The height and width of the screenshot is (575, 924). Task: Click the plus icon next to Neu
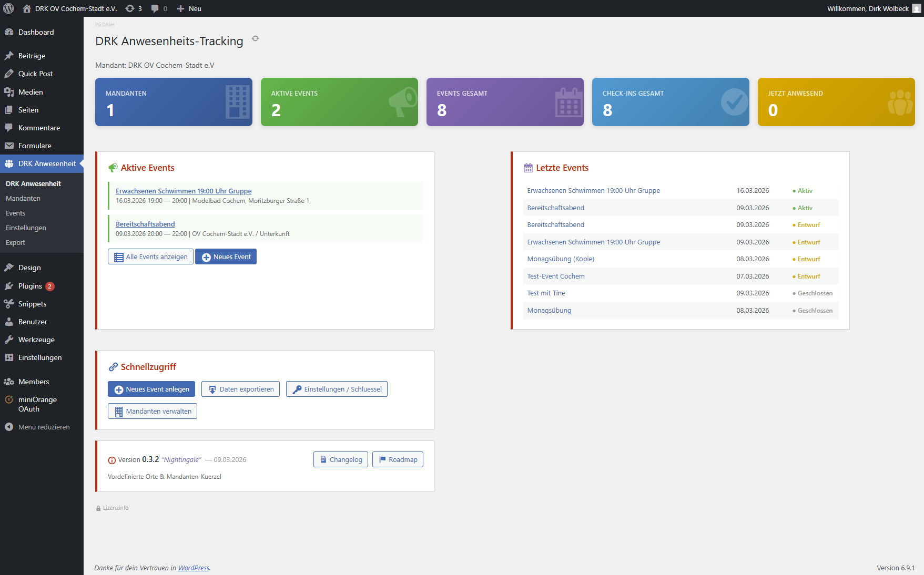point(180,8)
